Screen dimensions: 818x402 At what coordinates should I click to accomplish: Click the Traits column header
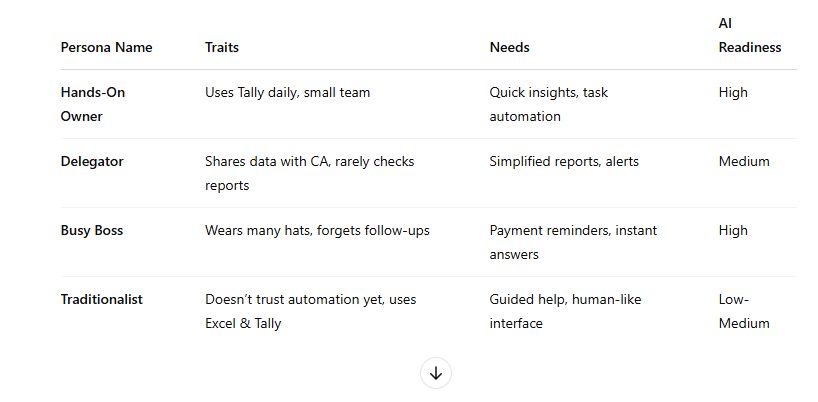click(x=222, y=47)
